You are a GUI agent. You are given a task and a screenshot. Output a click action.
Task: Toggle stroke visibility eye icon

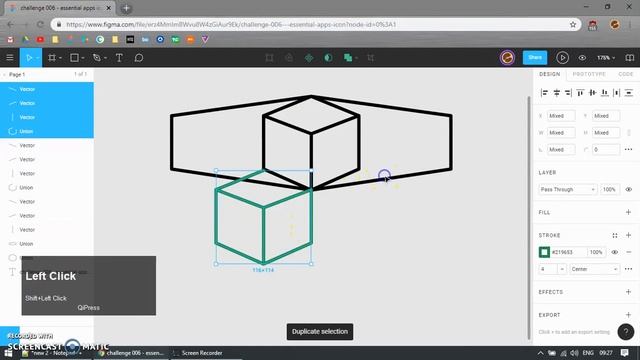(x=615, y=252)
